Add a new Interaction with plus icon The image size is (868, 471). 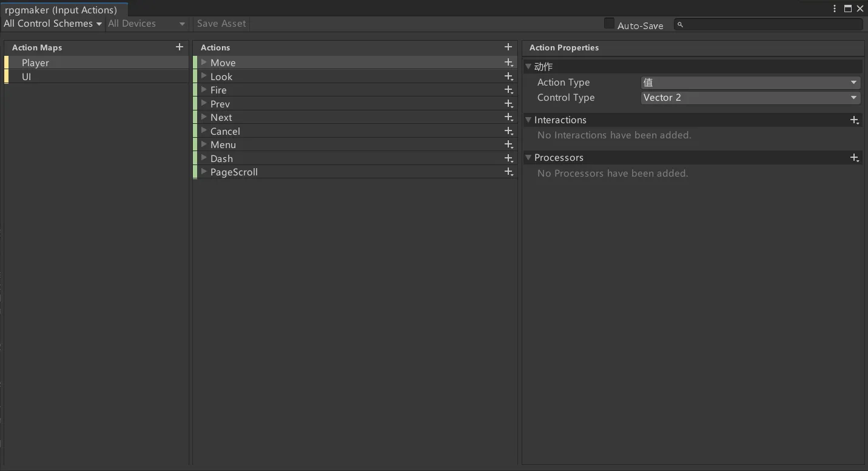point(854,120)
